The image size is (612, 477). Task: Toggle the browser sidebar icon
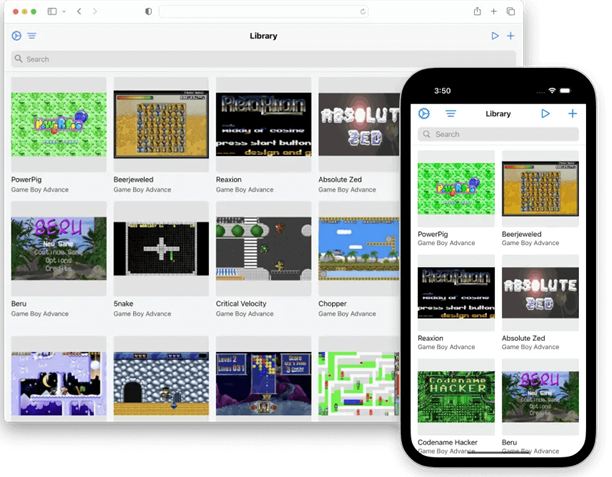click(52, 11)
